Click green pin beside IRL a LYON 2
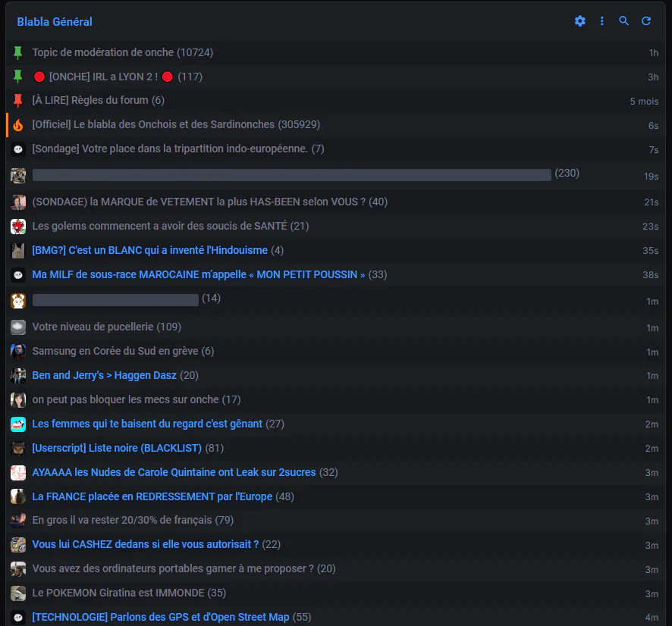 pos(17,77)
